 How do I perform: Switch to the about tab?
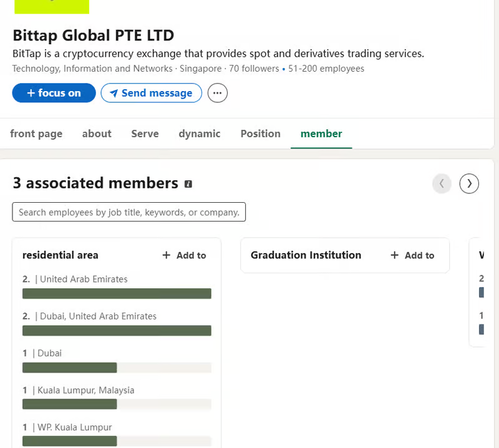[97, 134]
